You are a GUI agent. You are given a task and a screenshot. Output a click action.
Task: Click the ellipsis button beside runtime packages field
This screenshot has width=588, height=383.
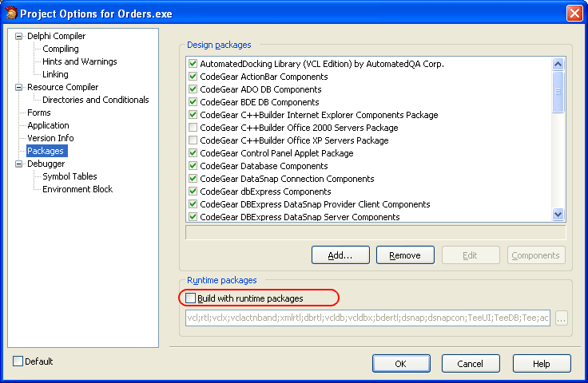pos(561,318)
